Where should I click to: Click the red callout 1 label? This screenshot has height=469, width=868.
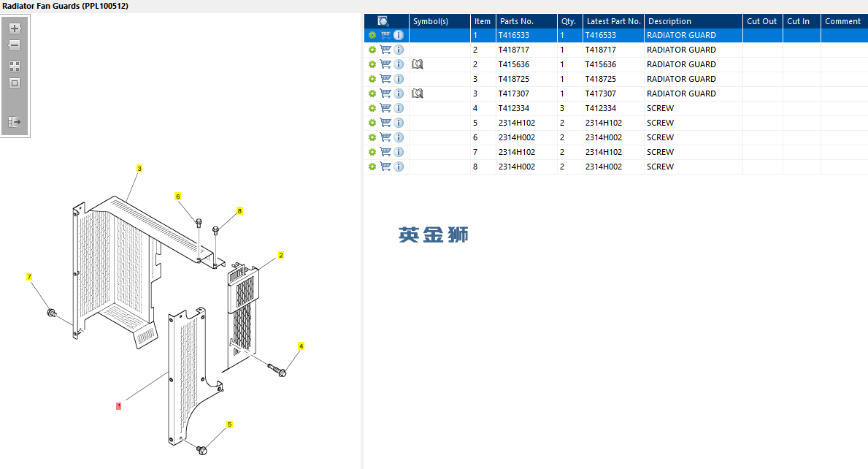point(119,405)
